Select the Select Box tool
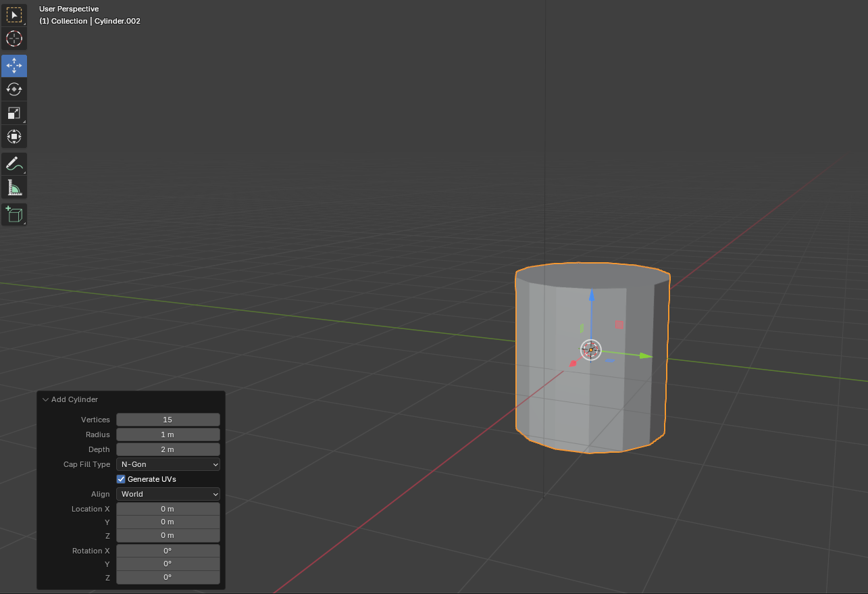The image size is (868, 594). coord(14,15)
